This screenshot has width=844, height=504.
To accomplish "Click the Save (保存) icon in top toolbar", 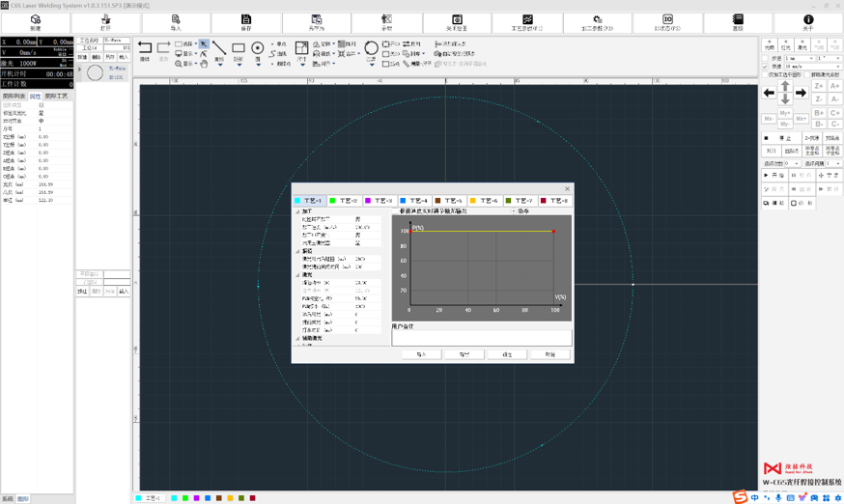I will point(246,21).
